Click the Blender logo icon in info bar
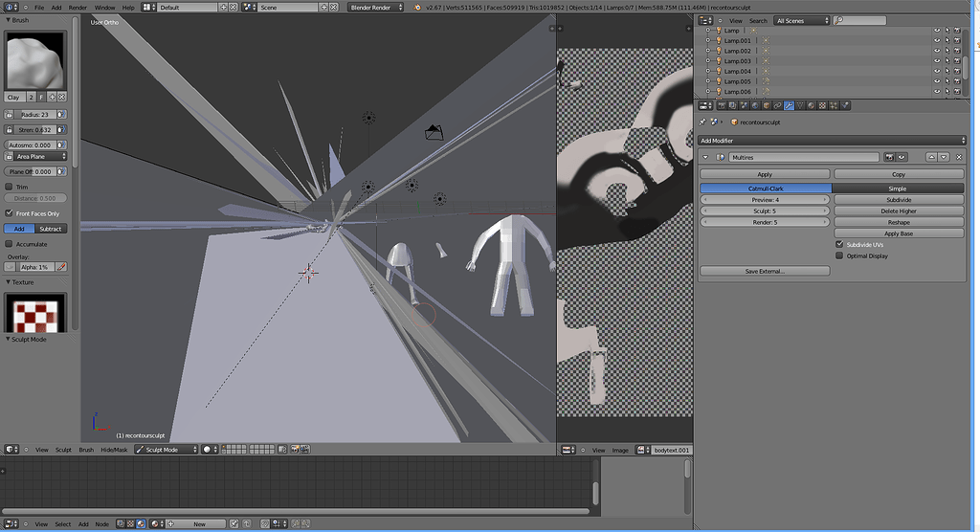The image size is (980, 532). pyautogui.click(x=417, y=8)
